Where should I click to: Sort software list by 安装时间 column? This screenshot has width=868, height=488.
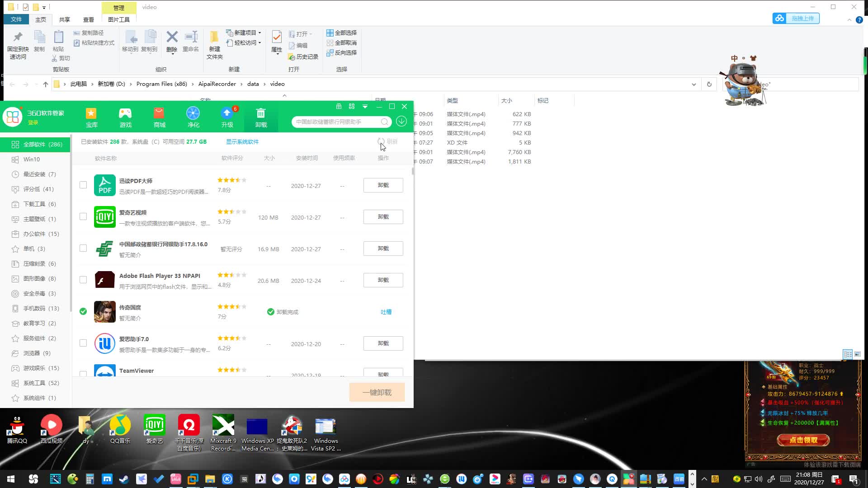[x=307, y=158]
